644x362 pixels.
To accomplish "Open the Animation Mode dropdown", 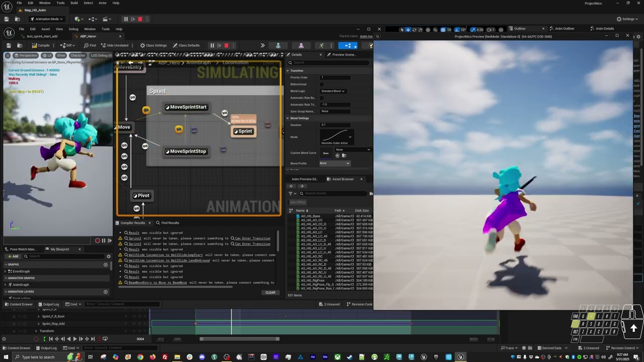I will (x=48, y=19).
